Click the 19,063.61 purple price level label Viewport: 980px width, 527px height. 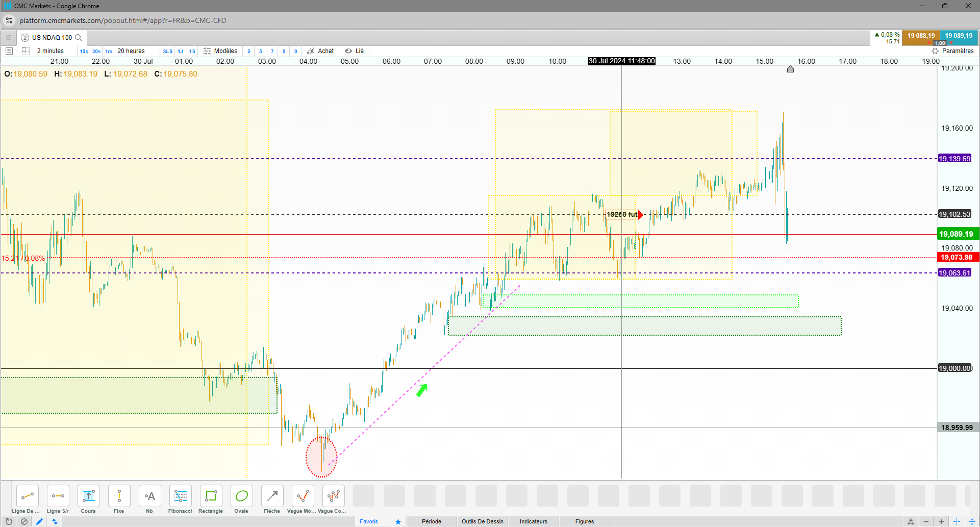coord(955,273)
